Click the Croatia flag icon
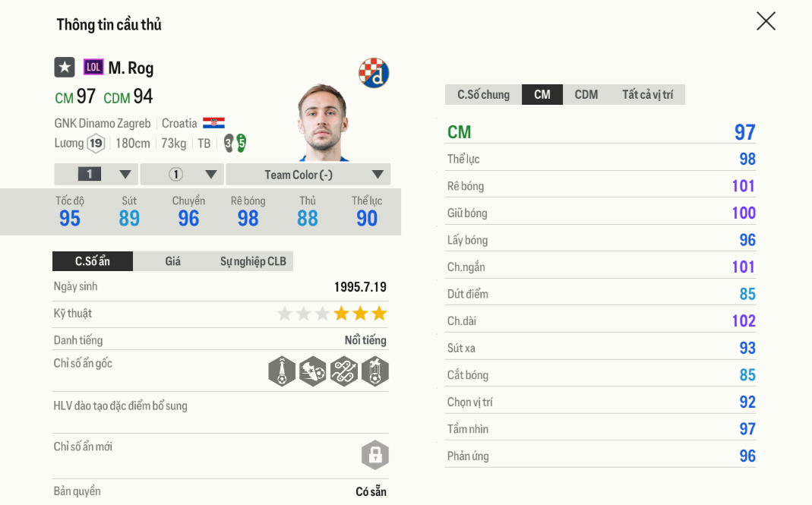The image size is (812, 505). (x=213, y=123)
